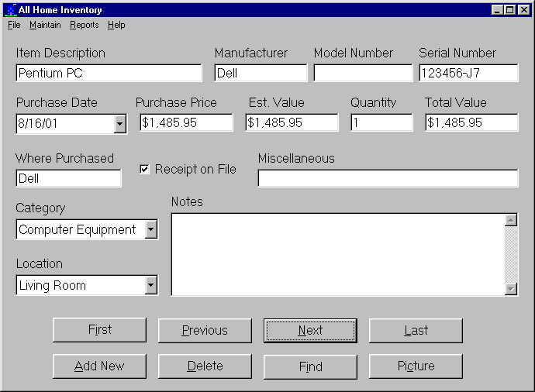Click into the Model Number field
The width and height of the screenshot is (535, 392).
(363, 74)
